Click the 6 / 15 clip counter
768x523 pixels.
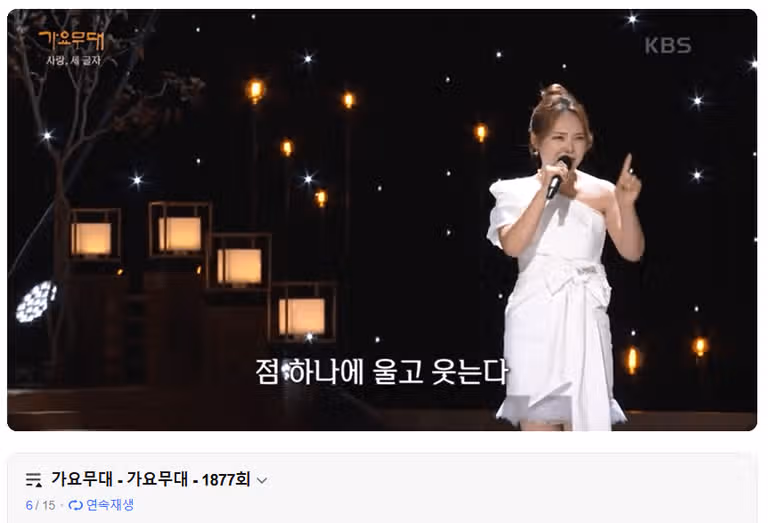(x=40, y=505)
